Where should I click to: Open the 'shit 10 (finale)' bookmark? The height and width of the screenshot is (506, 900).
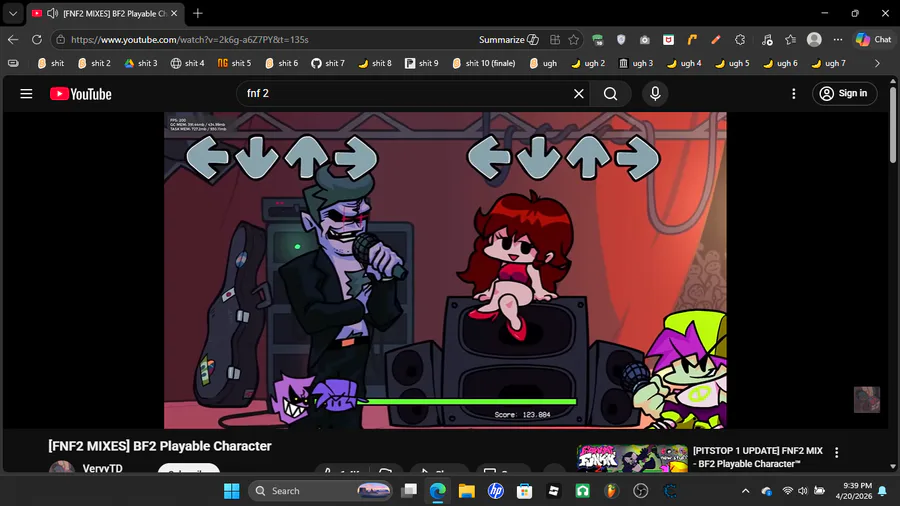tap(483, 63)
